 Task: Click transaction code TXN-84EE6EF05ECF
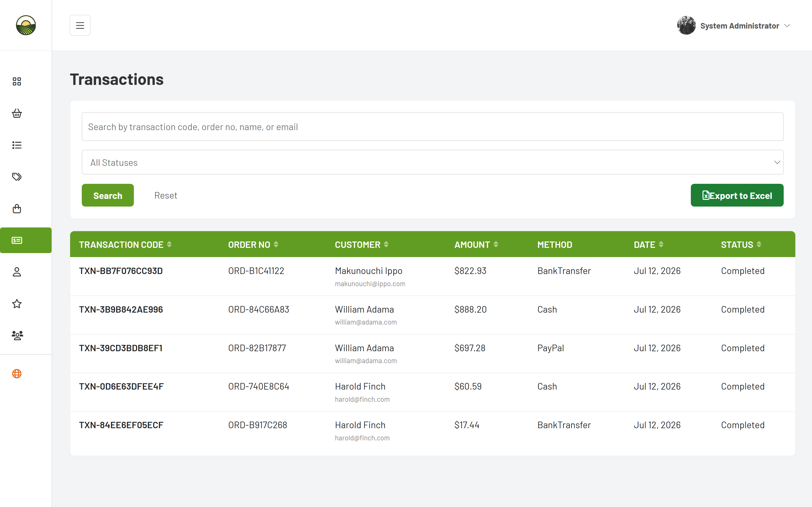(121, 425)
